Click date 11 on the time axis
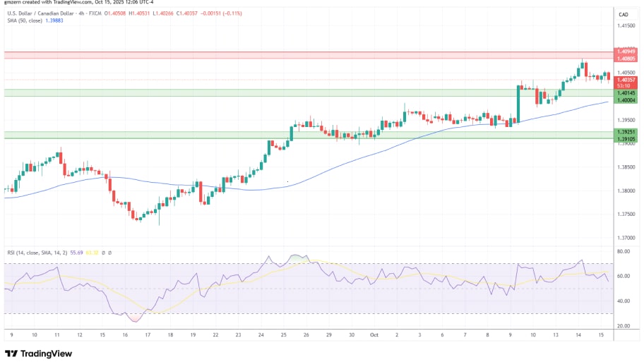 (57, 335)
